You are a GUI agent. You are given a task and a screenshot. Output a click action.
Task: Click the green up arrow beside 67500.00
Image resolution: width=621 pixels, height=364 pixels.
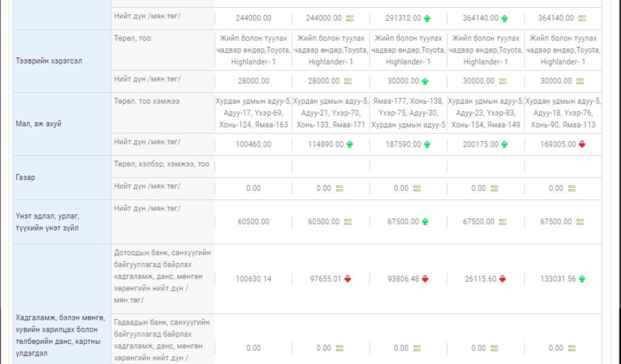(x=425, y=222)
